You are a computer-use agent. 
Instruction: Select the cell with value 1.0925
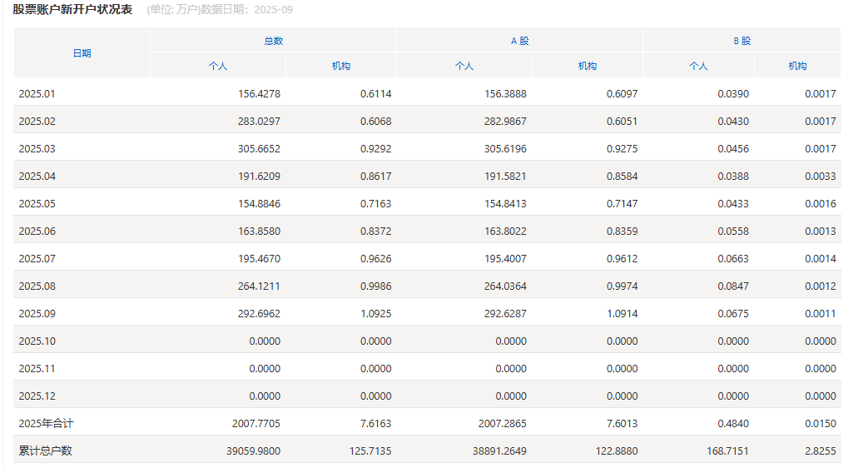(375, 314)
